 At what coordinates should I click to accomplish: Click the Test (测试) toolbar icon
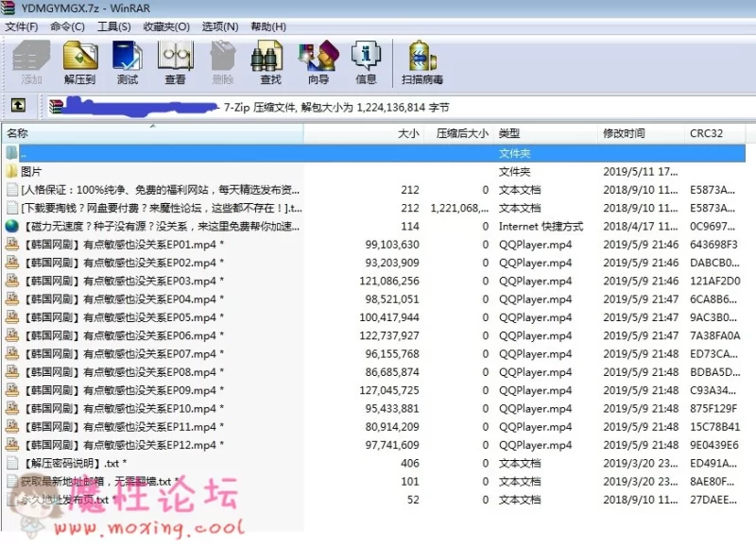click(128, 57)
